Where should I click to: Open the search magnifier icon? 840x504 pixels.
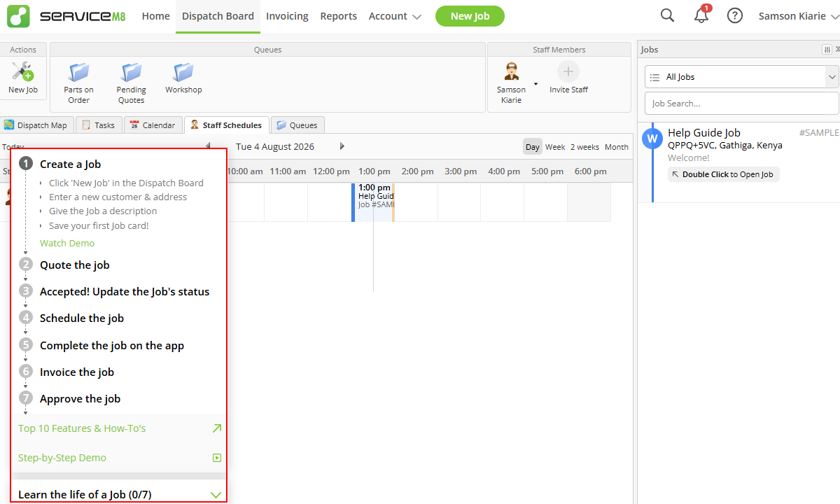coord(668,15)
